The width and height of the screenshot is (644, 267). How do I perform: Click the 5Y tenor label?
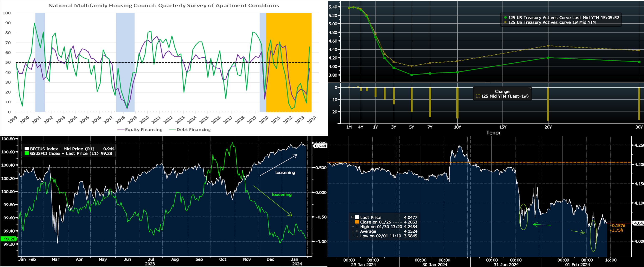(411, 127)
